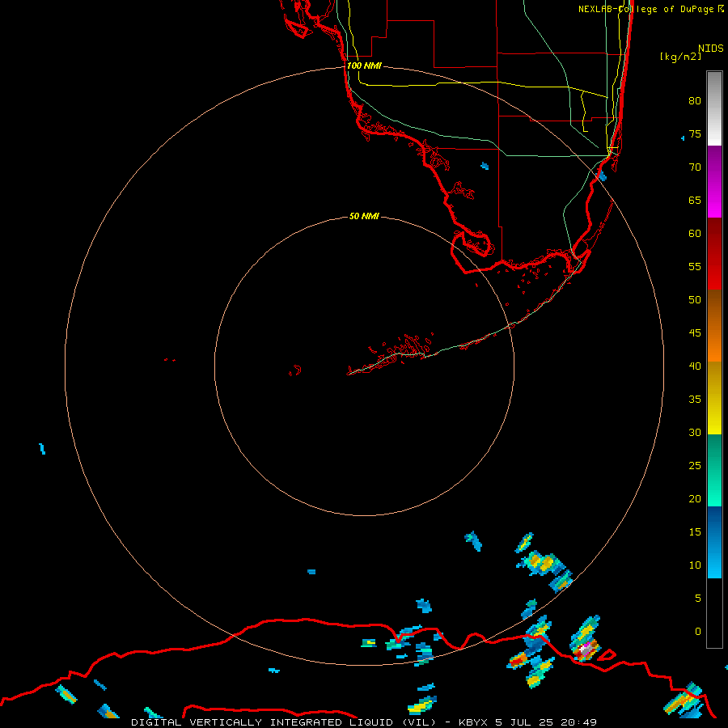The width and height of the screenshot is (728, 728).
Task: Pick the black bottom segment of the color bar
Action: tap(714, 613)
